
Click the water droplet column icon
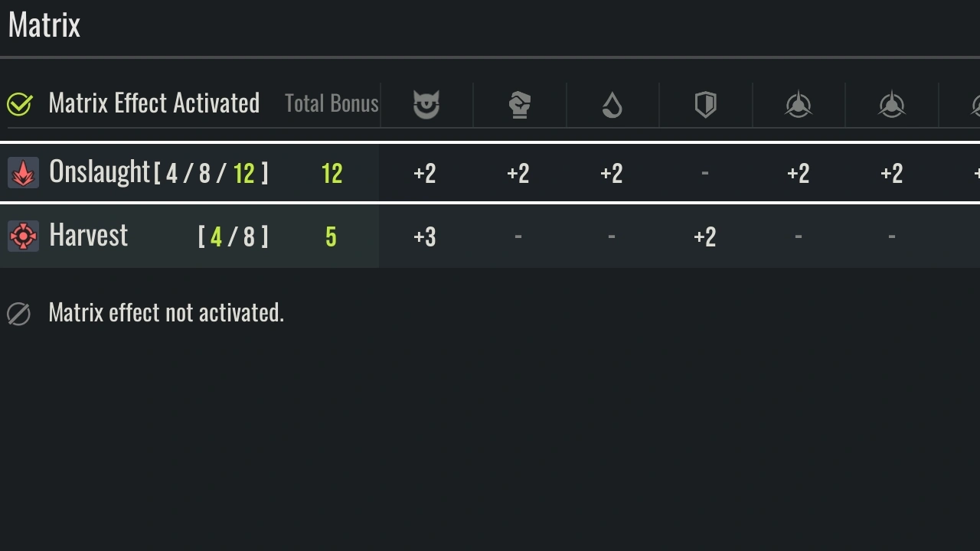(612, 104)
